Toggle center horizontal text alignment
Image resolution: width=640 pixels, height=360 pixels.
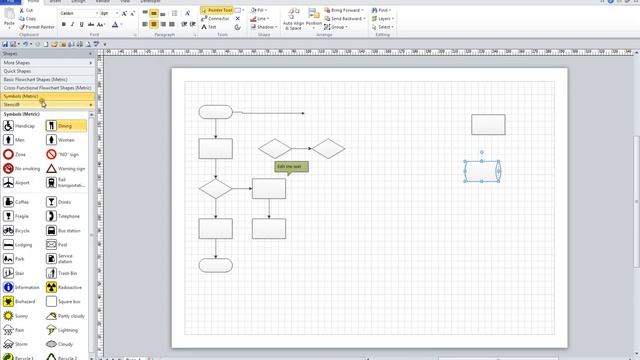(x=154, y=24)
